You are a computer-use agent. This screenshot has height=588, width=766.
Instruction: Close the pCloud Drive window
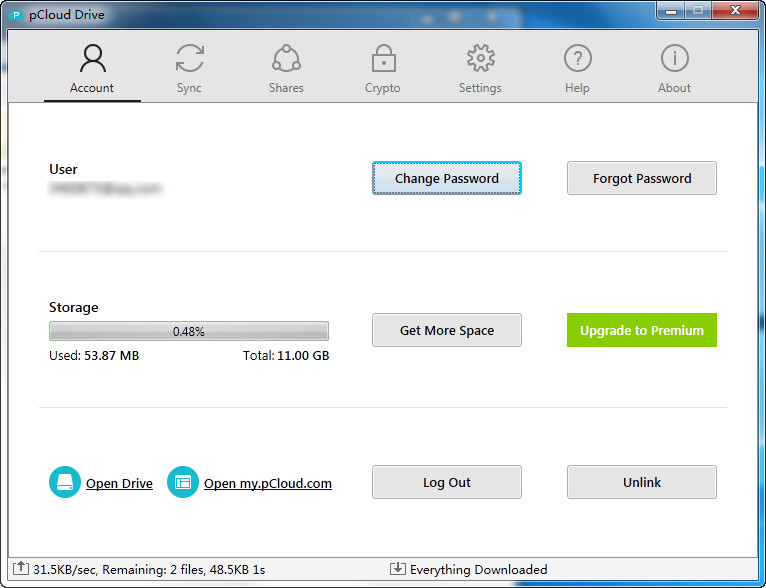735,11
